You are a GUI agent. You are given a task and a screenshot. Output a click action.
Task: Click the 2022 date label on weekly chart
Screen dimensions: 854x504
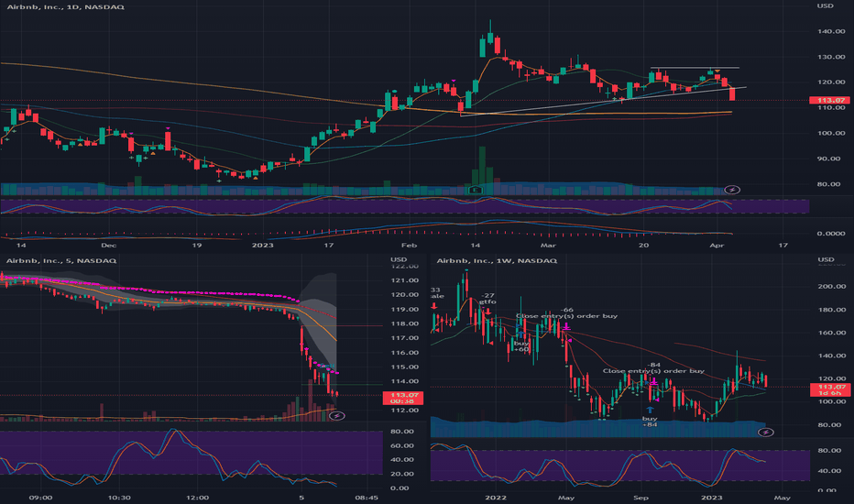496,498
